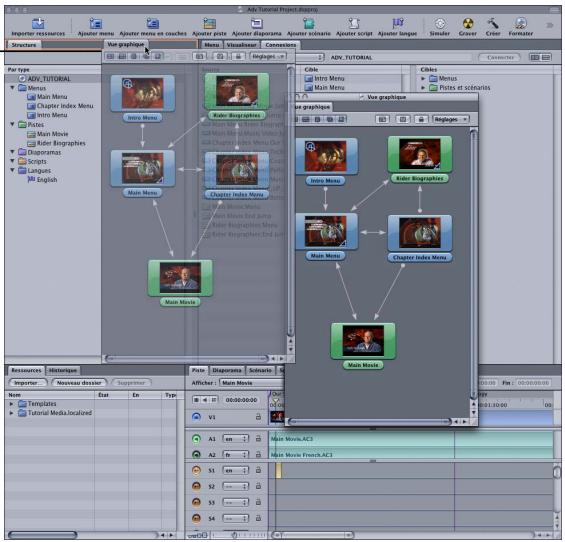Select Rider Biographies tile in floating graph
The height and width of the screenshot is (542, 565).
(x=420, y=154)
